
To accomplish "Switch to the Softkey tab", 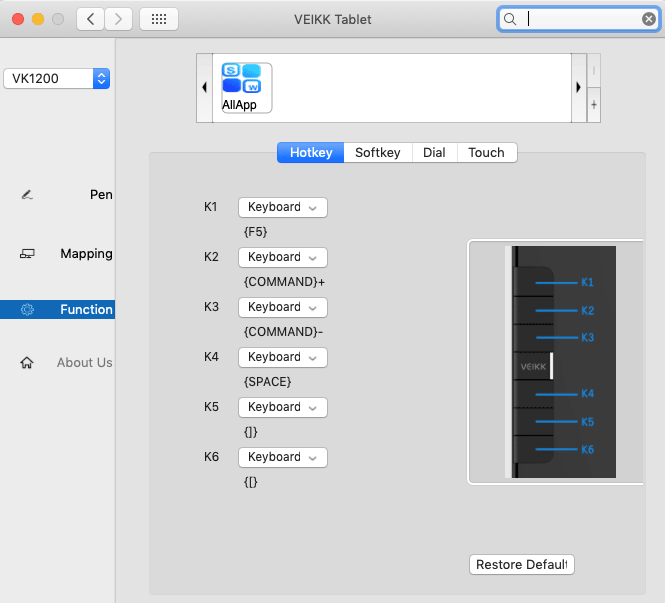I will tap(378, 153).
